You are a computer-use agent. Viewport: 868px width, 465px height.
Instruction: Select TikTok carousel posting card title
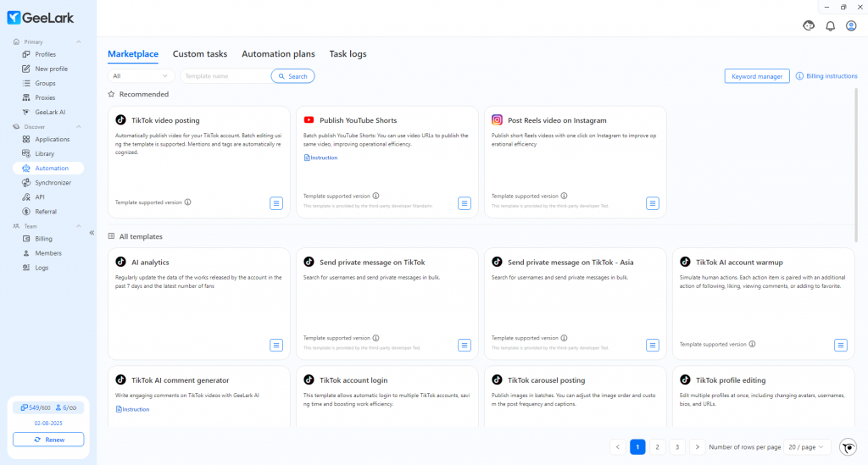[x=547, y=380]
